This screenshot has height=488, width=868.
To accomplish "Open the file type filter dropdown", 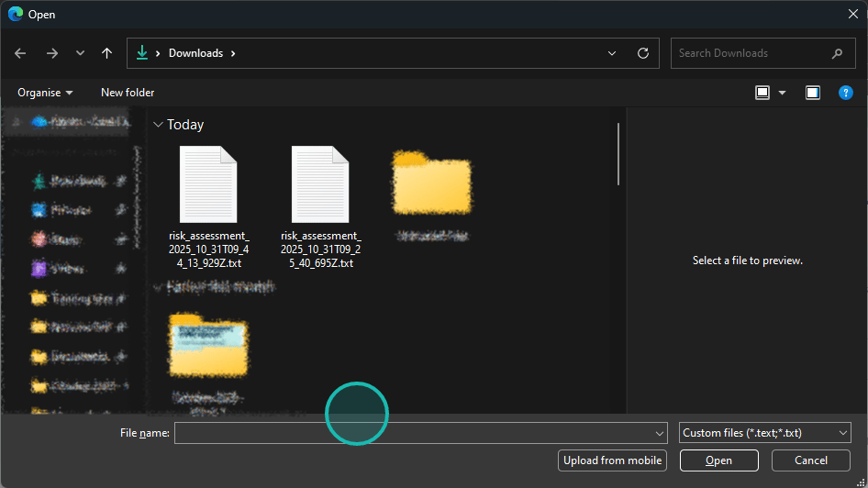I will pyautogui.click(x=765, y=433).
